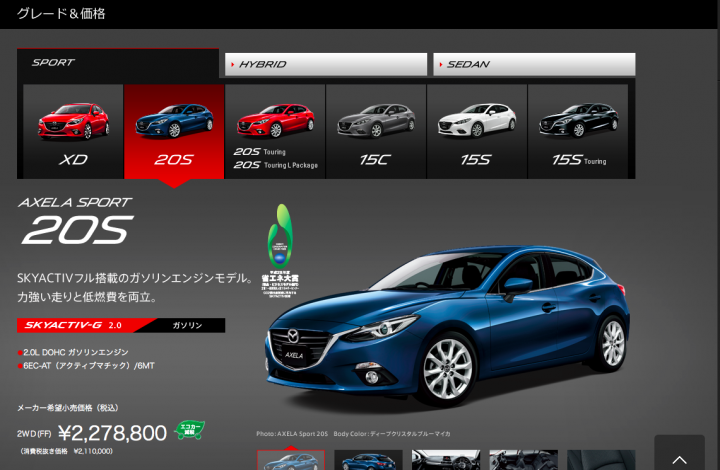Show the third interior dashboard thumbnail
Screen dimensions: 720x470
click(x=446, y=460)
